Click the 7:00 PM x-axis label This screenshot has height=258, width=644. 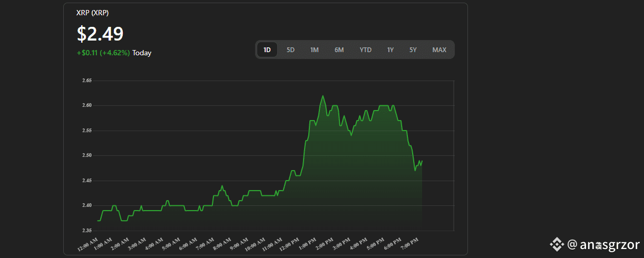coord(411,244)
